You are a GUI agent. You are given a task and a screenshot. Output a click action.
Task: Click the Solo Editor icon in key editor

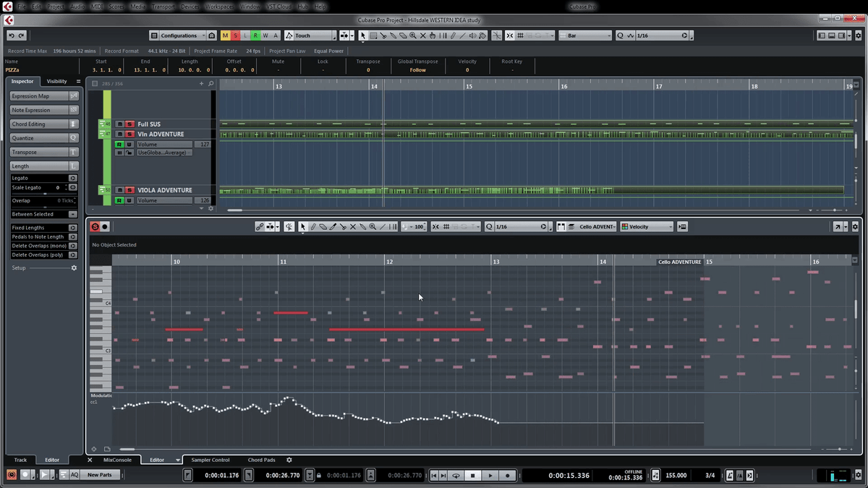pyautogui.click(x=95, y=227)
